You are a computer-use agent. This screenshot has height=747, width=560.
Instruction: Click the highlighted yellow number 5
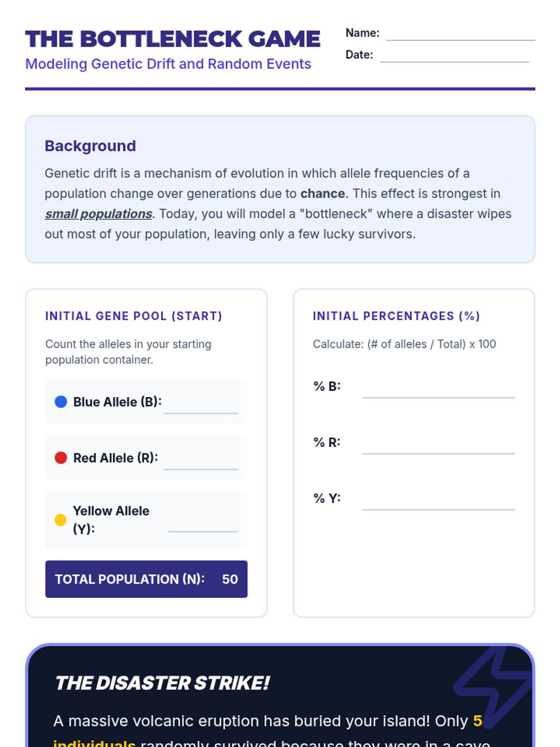(x=477, y=721)
